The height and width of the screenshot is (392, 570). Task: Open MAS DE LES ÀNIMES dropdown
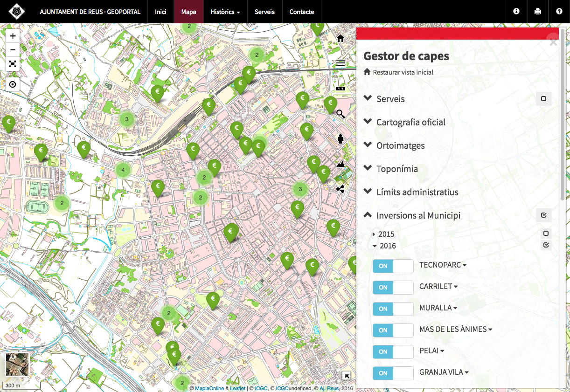490,330
